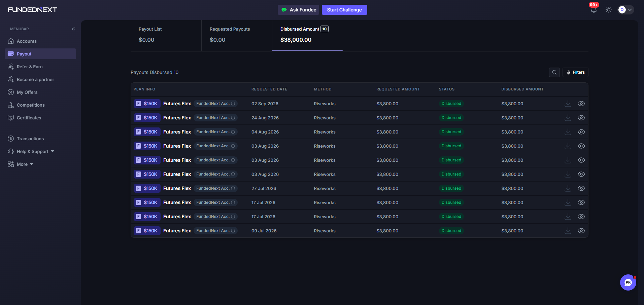The height and width of the screenshot is (305, 644).
Task: Open the notifications bell icon
Action: coord(594,10)
